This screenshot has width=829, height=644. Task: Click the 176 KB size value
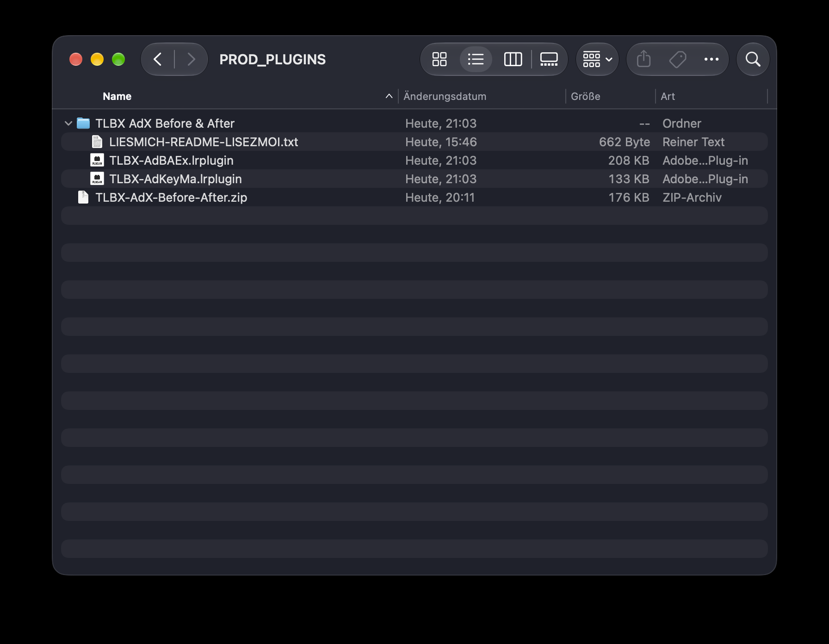(629, 198)
